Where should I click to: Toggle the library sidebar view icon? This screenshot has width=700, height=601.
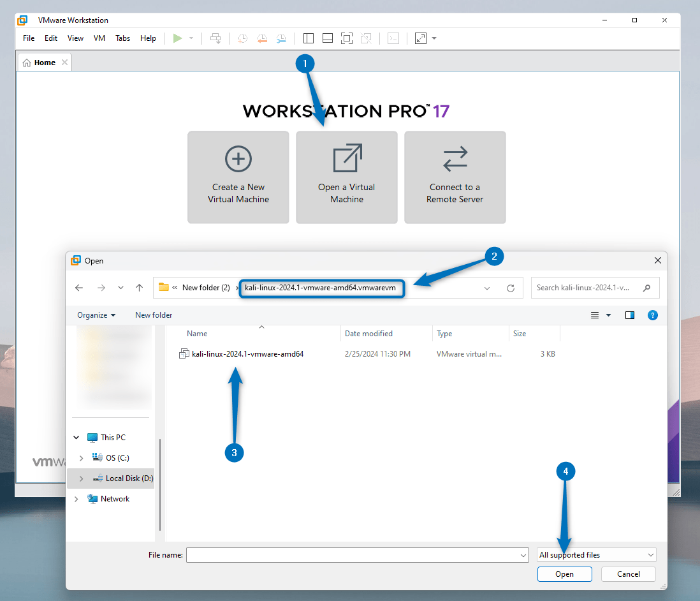point(309,38)
